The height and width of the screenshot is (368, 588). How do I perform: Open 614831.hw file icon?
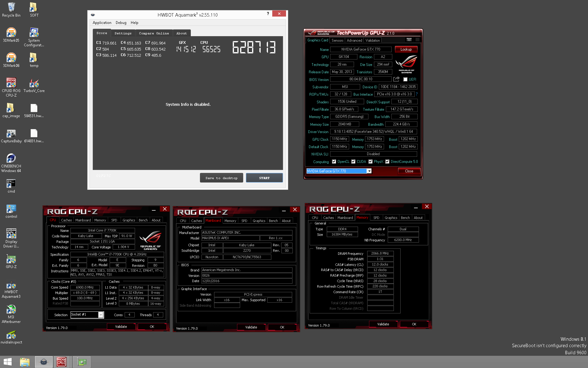pos(34,136)
